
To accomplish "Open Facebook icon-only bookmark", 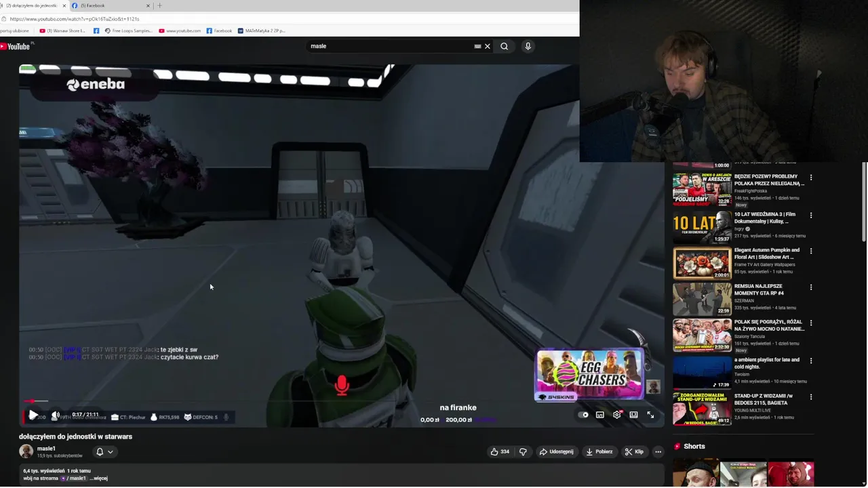I will 96,30.
